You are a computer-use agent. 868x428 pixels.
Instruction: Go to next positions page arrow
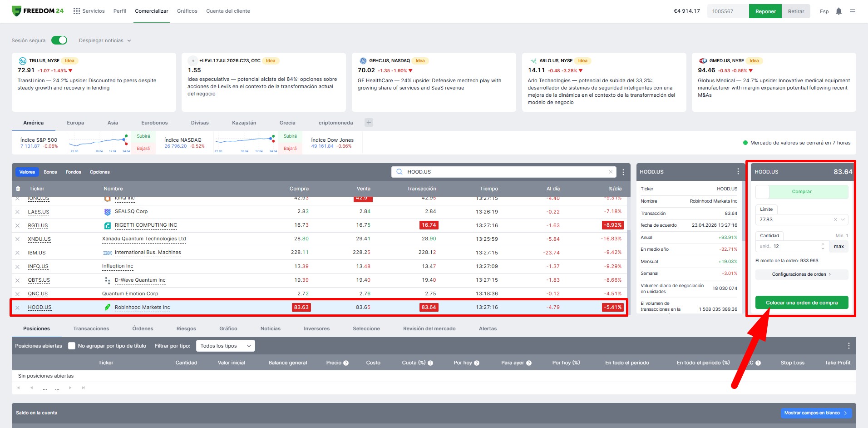70,388
